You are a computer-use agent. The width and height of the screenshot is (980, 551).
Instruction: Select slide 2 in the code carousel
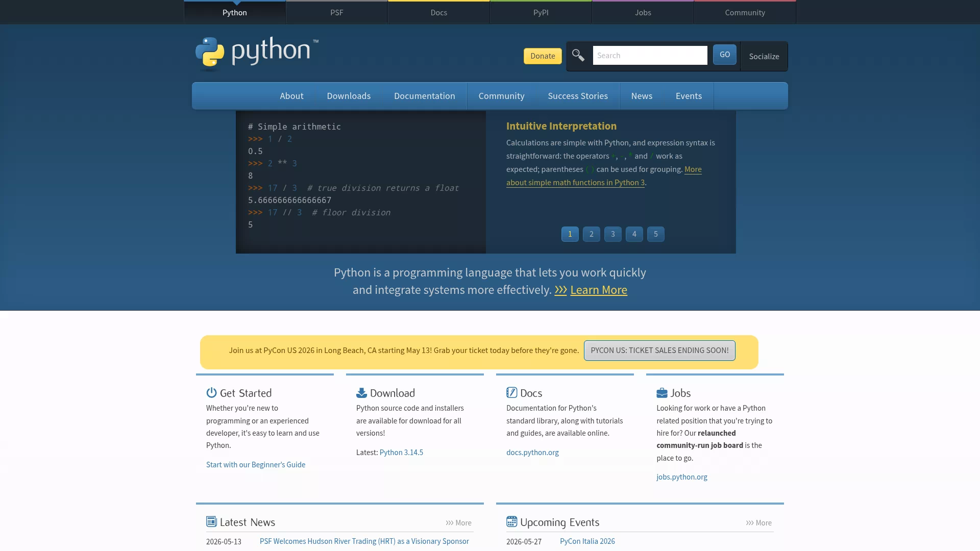[x=592, y=234]
